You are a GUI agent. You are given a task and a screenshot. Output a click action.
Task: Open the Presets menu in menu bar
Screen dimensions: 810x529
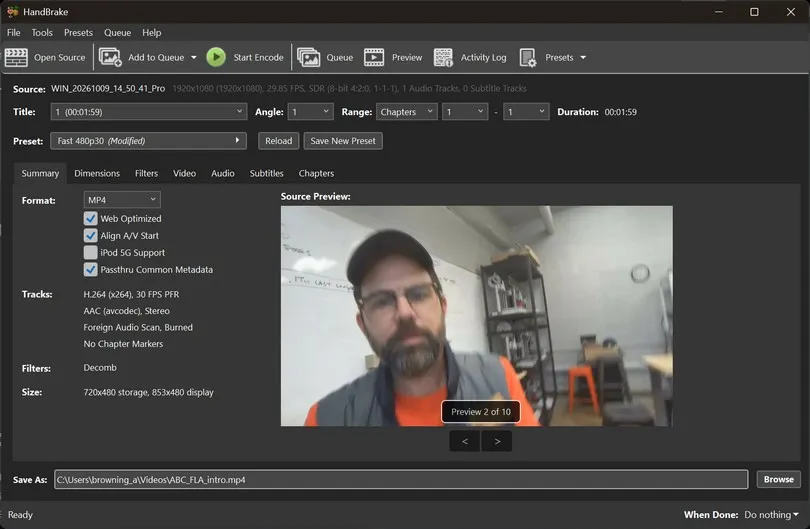[x=79, y=33]
